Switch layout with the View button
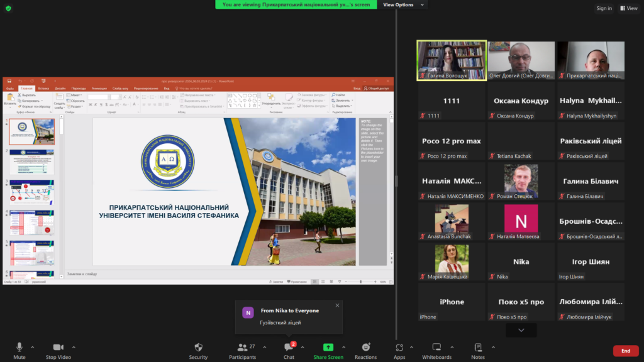Screen dimensions: 644x362 [628, 8]
